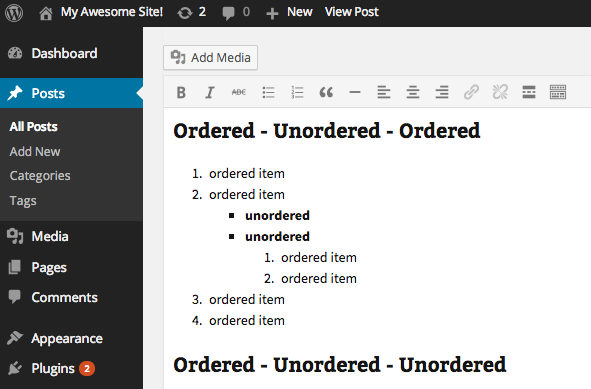Open Plugins in the sidebar
This screenshot has width=591, height=389.
tap(53, 369)
